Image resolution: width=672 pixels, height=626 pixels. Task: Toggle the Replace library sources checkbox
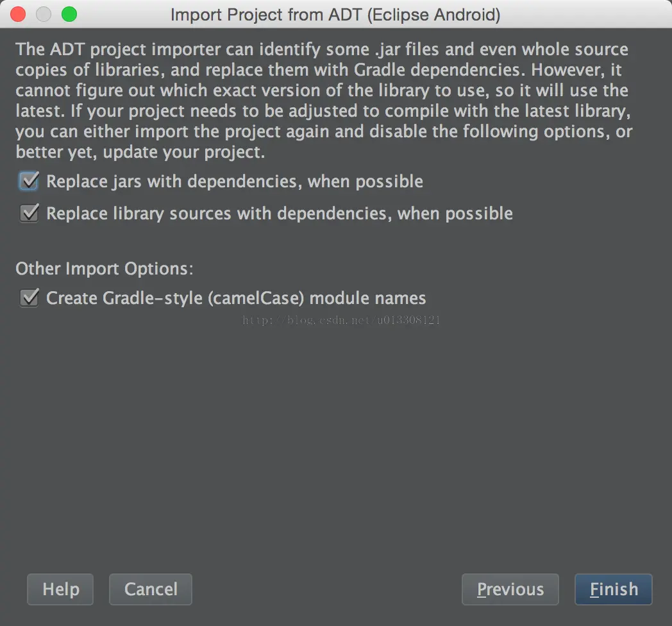[29, 213]
